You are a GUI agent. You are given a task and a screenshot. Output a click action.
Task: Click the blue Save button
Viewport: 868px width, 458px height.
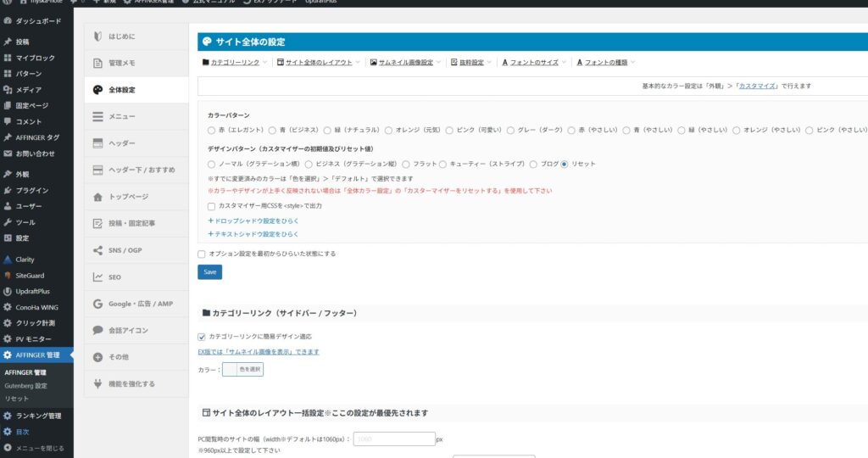pos(210,272)
